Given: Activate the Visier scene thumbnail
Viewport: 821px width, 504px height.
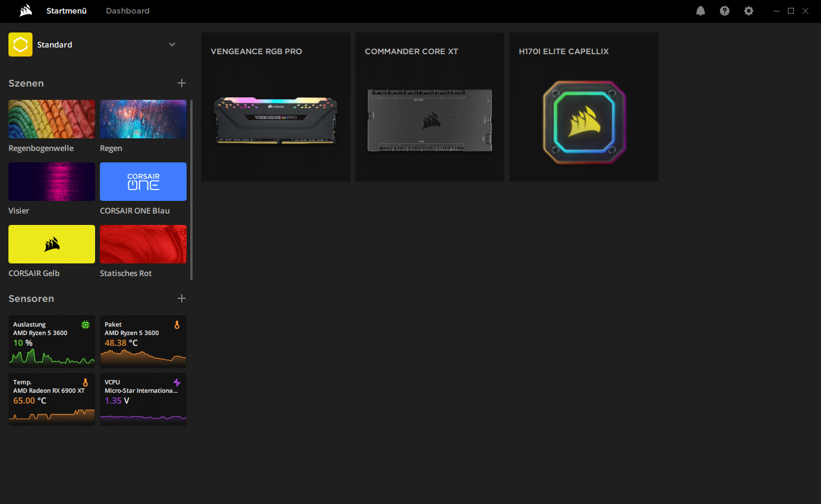Looking at the screenshot, I should [x=52, y=182].
